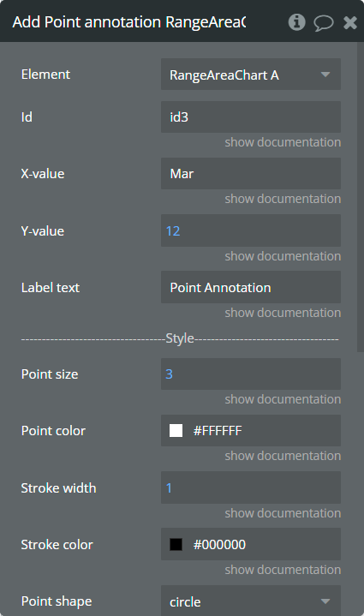Show documentation under Id field
Viewport: 364px width, 616px height.
point(283,142)
